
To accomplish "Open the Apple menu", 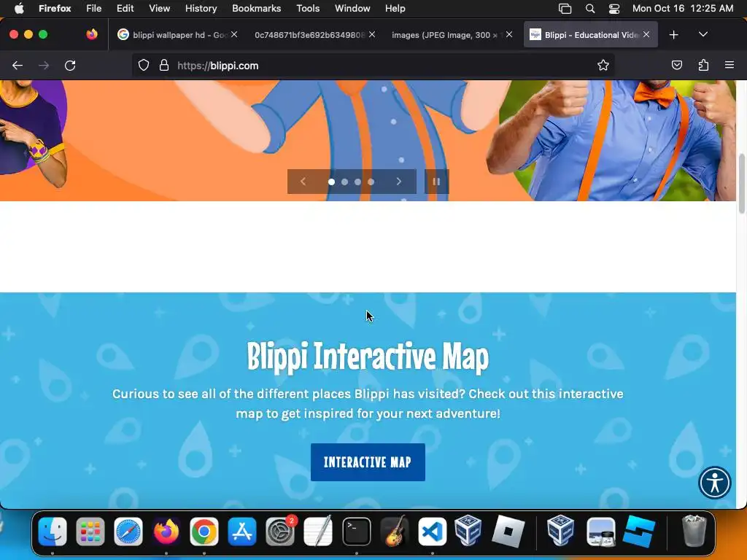I will (19, 8).
